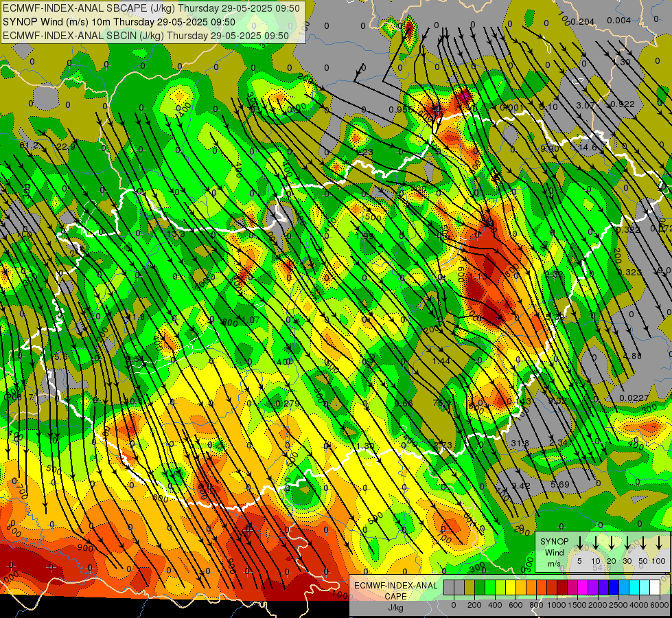This screenshot has height=618, width=672.
Task: Click the 200 tick label on color scale
Action: coord(474,605)
